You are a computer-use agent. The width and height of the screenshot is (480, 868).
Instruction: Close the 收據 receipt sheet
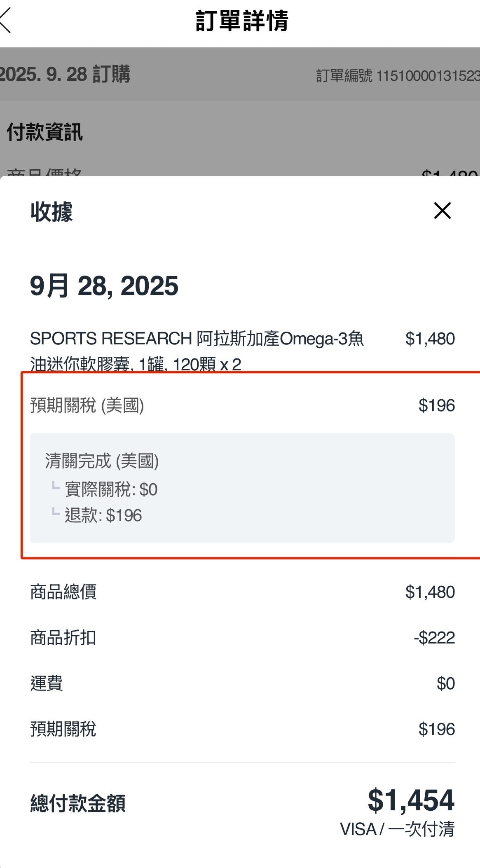(443, 211)
